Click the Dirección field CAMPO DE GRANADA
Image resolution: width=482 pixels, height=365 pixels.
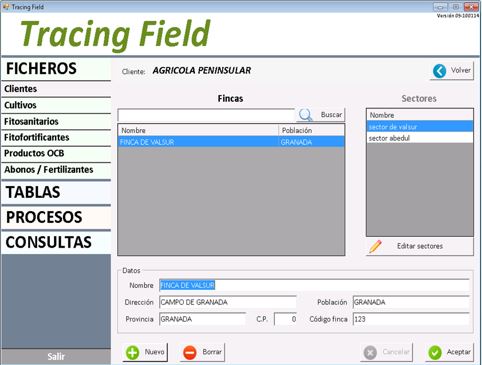pyautogui.click(x=228, y=302)
